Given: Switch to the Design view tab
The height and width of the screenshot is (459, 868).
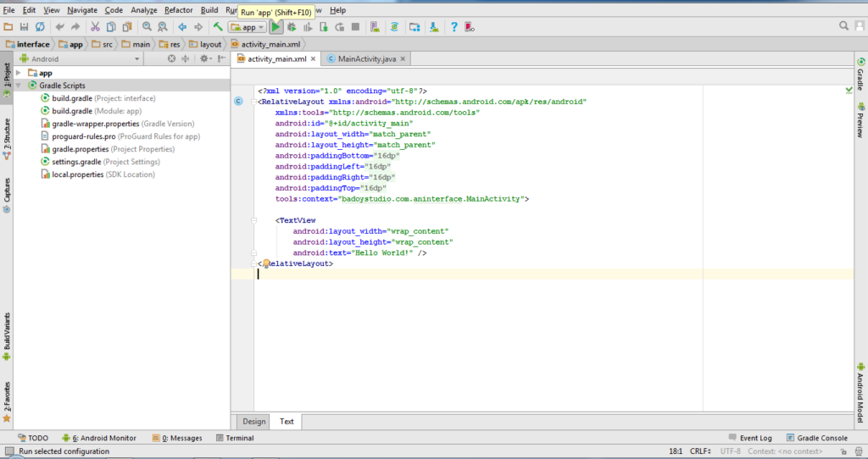Looking at the screenshot, I should tap(253, 421).
